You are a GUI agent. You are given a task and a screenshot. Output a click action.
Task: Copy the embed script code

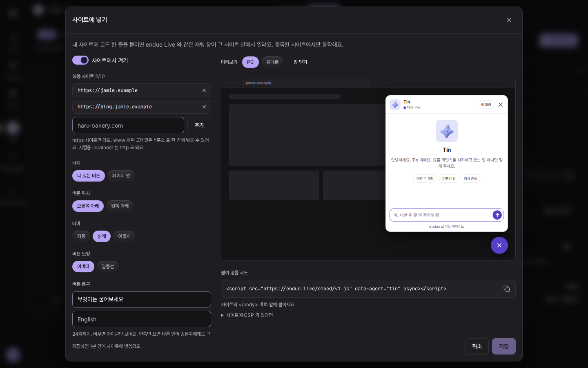point(507,289)
